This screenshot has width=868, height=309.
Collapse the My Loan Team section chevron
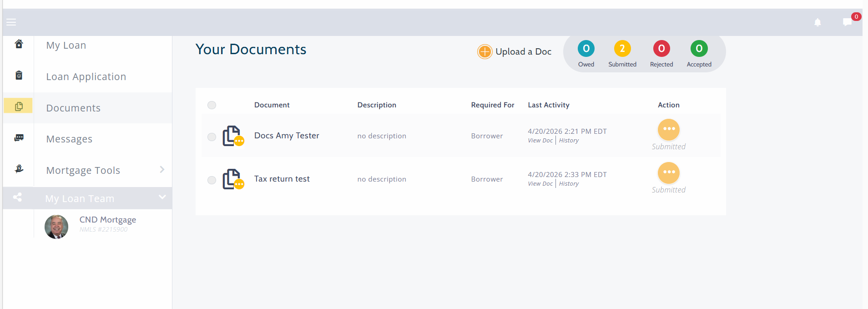click(162, 197)
